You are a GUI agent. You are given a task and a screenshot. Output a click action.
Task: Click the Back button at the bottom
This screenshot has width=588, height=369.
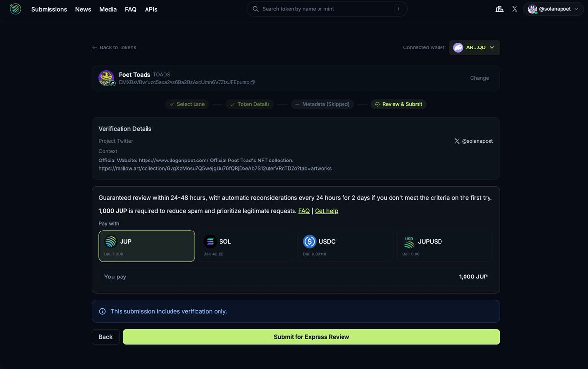[105, 337]
